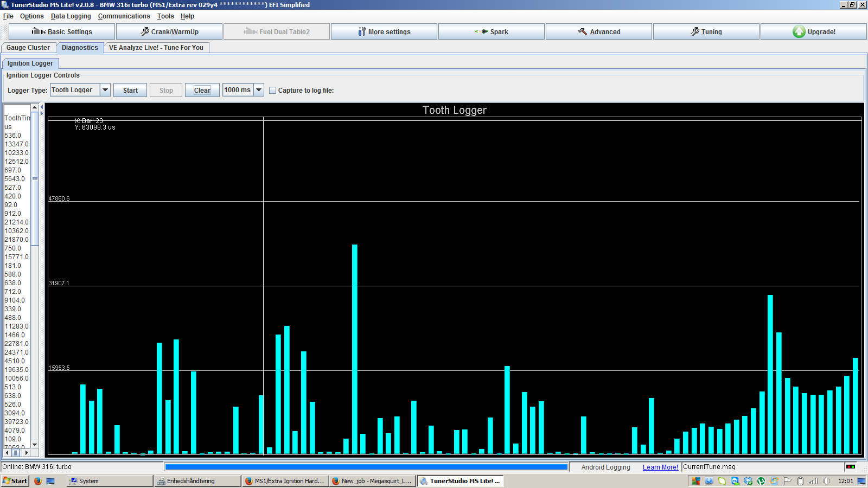Enable Capture to log file checkbox

click(273, 91)
